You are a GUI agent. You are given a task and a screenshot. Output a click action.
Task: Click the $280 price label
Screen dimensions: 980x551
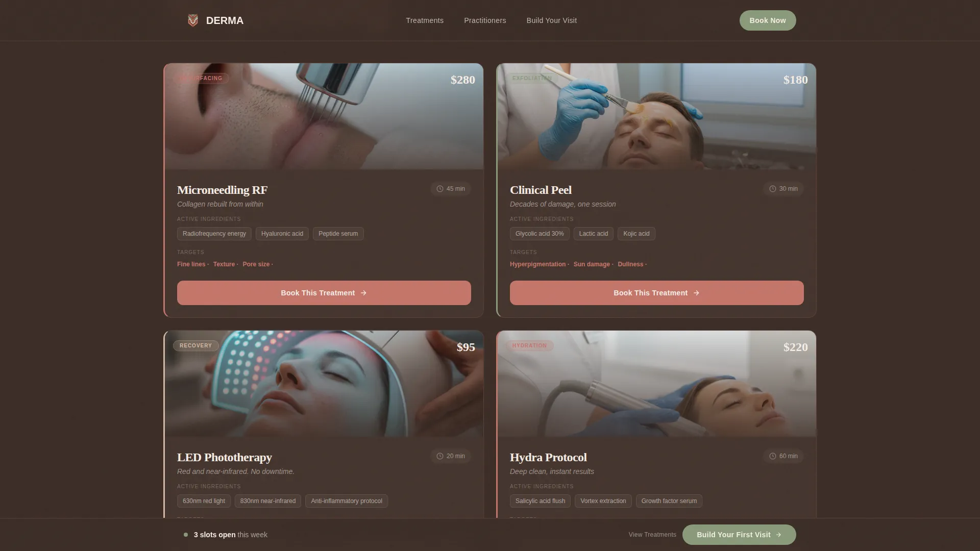(463, 80)
